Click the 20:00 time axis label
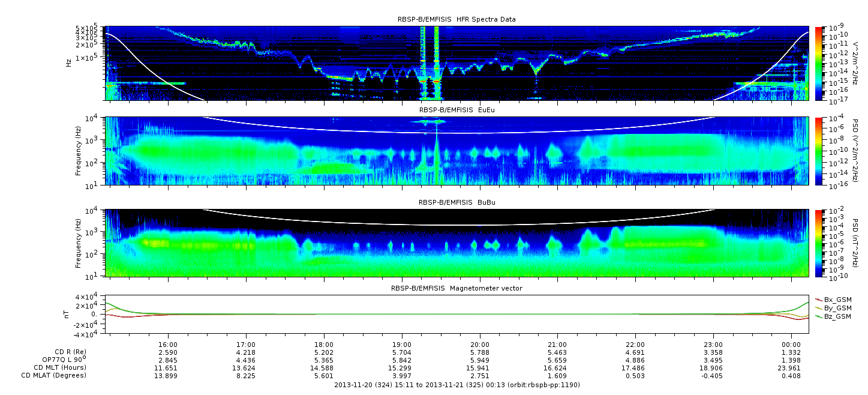The width and height of the screenshot is (868, 395). 479,345
